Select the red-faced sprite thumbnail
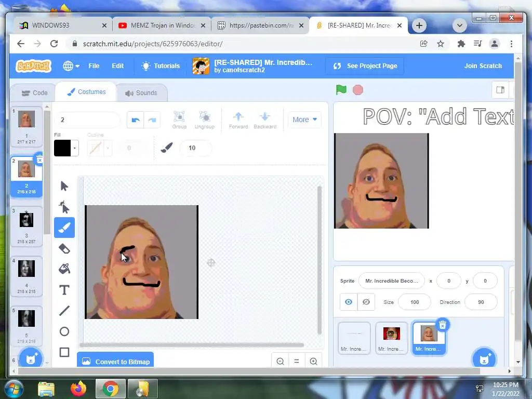532x399 pixels. 392,338
